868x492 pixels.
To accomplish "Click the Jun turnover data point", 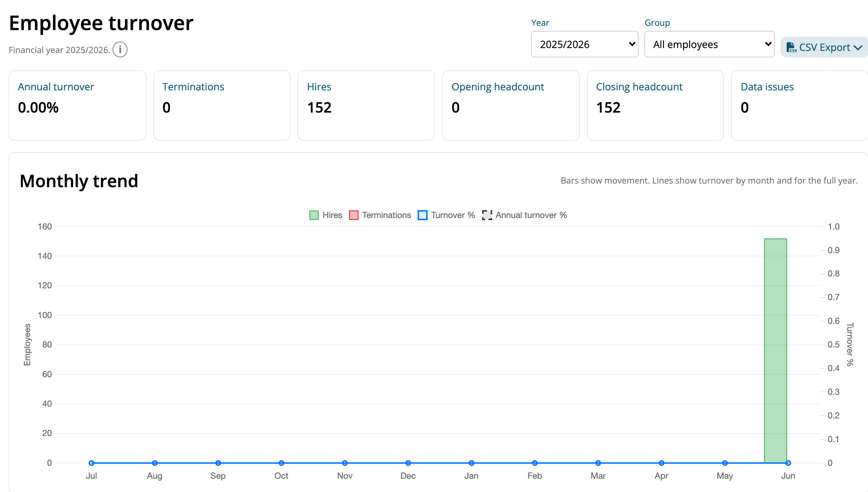I will (788, 463).
